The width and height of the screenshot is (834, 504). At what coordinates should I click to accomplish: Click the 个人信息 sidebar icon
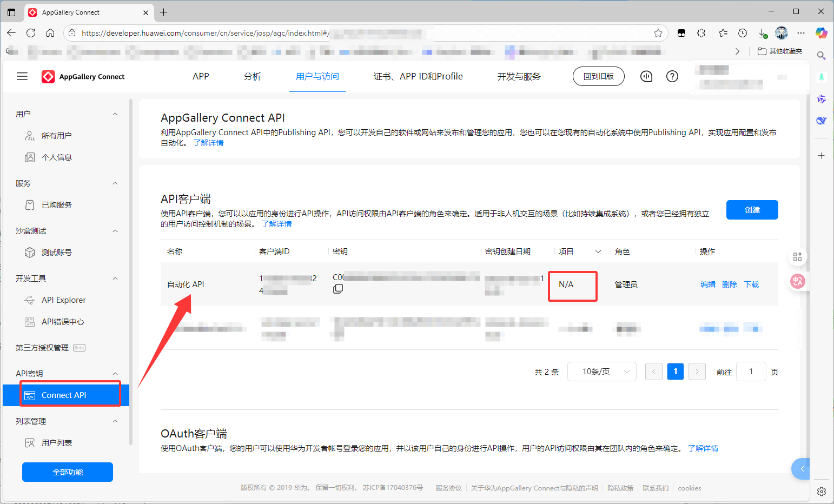tap(30, 157)
